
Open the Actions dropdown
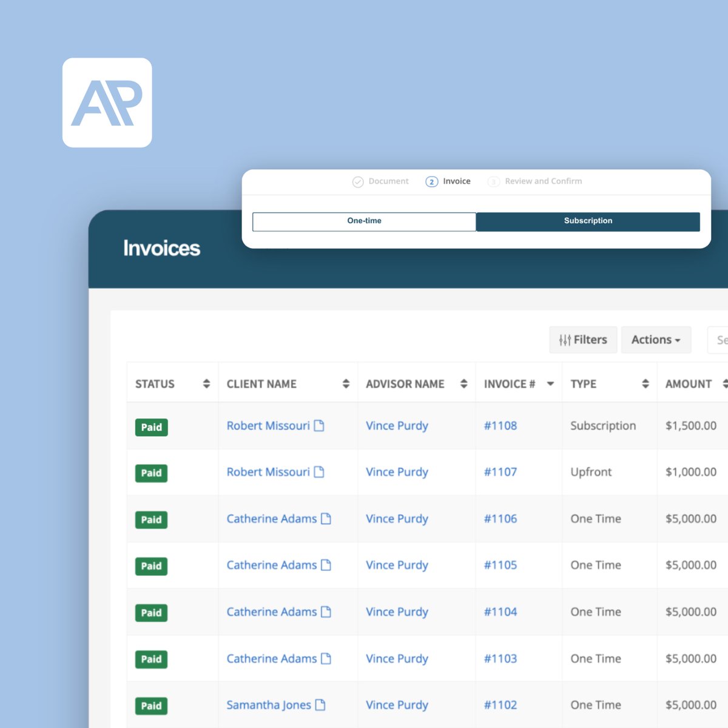coord(656,340)
